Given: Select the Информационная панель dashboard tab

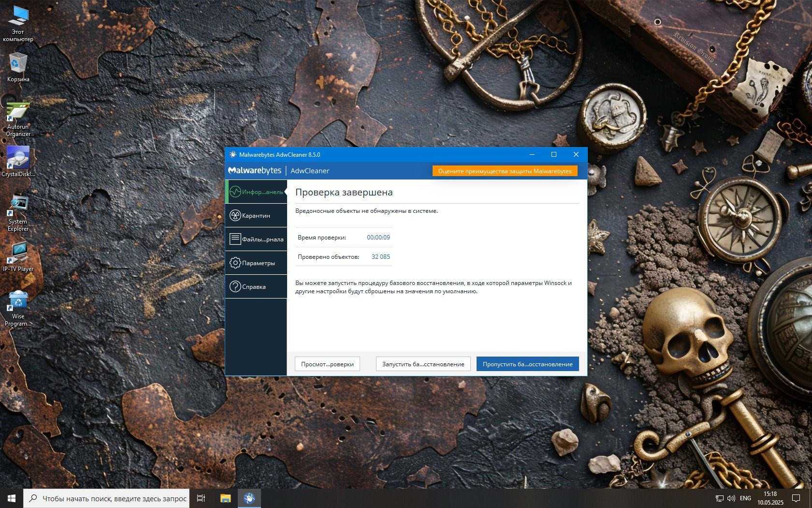Looking at the screenshot, I should coord(256,192).
